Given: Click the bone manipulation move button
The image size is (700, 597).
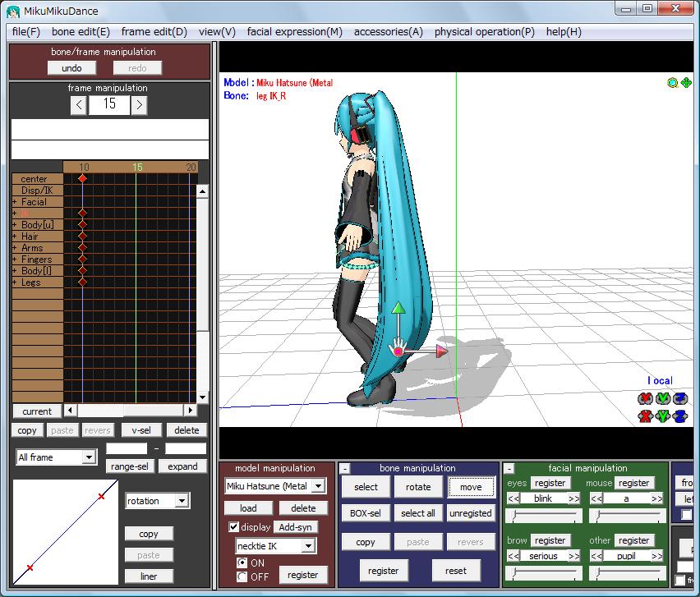Looking at the screenshot, I should tap(471, 487).
